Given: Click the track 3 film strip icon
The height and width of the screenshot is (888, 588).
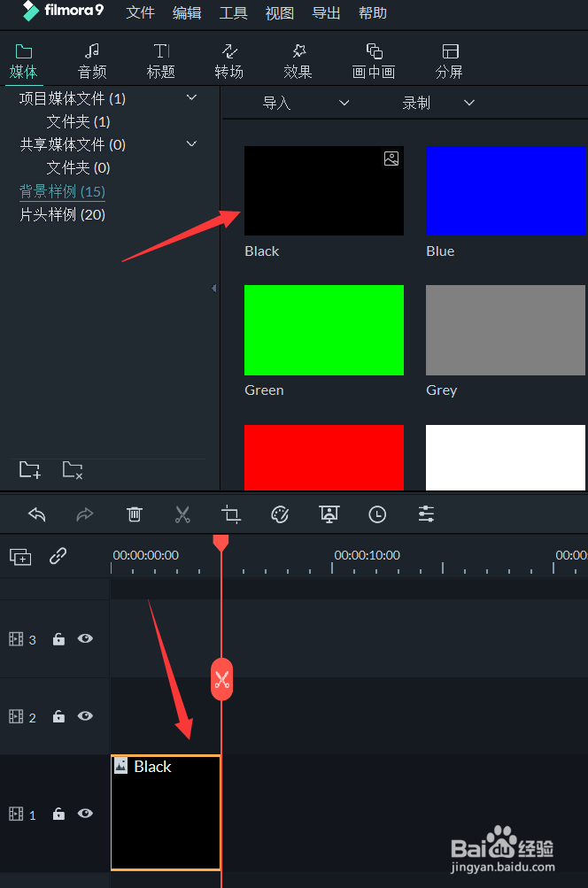Looking at the screenshot, I should [x=16, y=639].
